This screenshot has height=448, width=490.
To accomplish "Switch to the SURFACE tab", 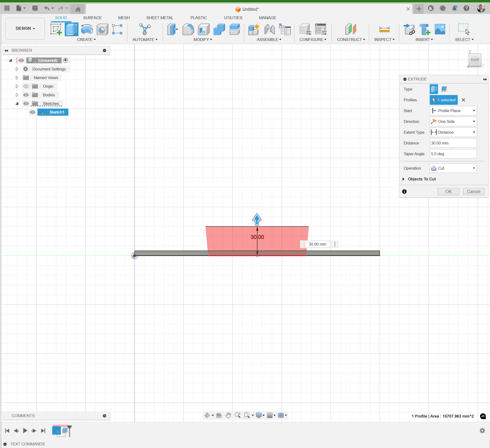I will [92, 17].
